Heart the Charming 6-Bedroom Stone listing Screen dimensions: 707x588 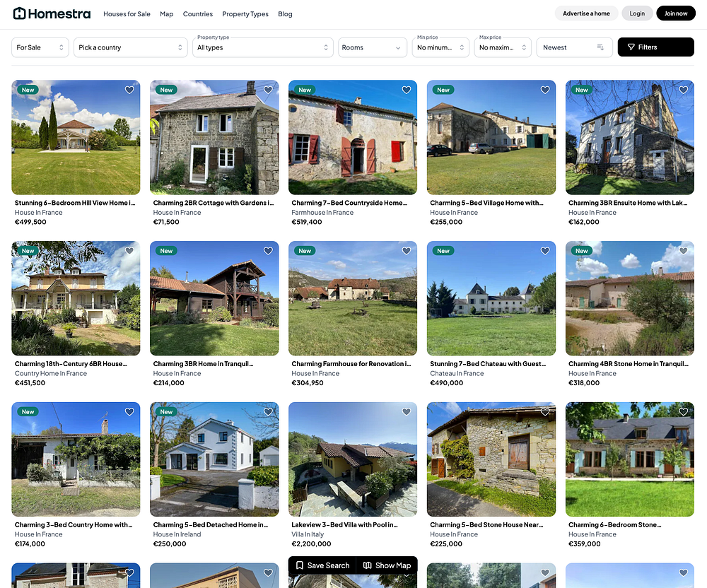[683, 411]
